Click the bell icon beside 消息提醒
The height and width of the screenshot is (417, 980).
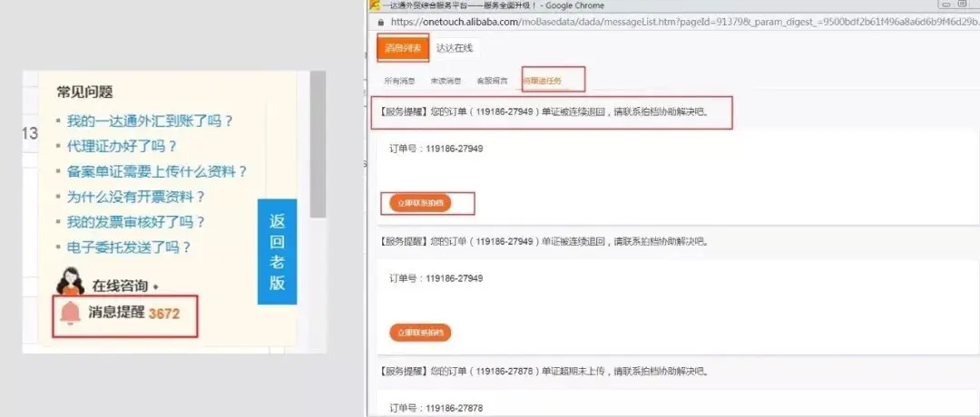(70, 314)
